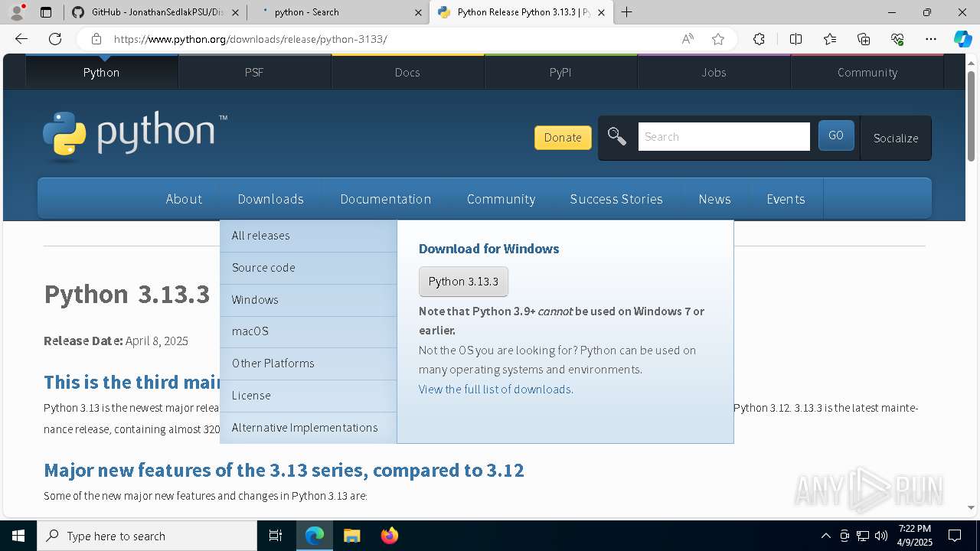This screenshot has height=551, width=980.
Task: Click the page vertical scrollbar thumb
Action: click(x=971, y=116)
